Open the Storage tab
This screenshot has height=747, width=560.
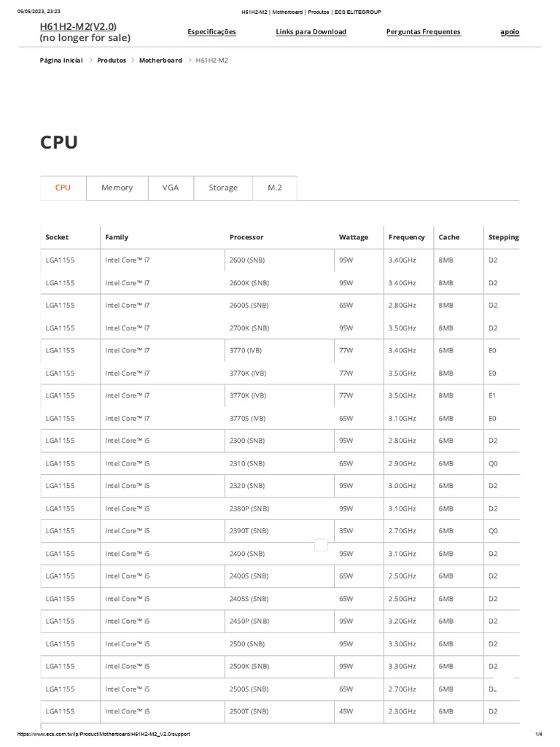click(x=223, y=187)
